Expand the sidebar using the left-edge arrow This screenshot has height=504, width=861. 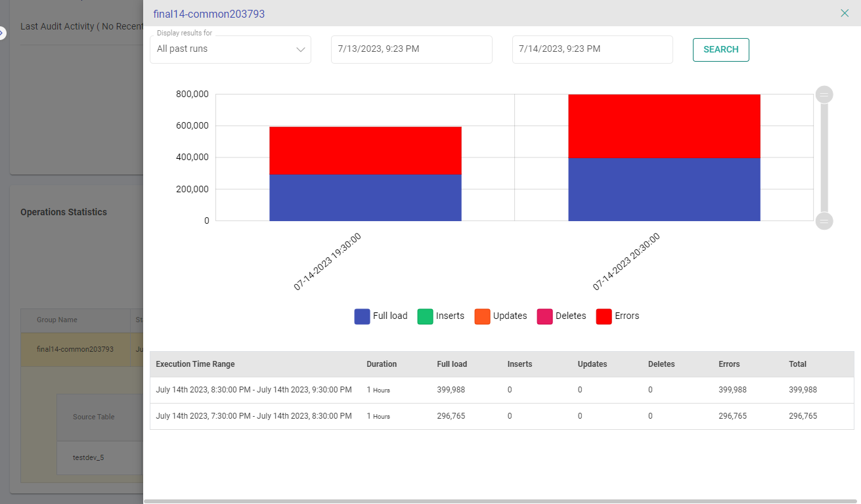2,33
